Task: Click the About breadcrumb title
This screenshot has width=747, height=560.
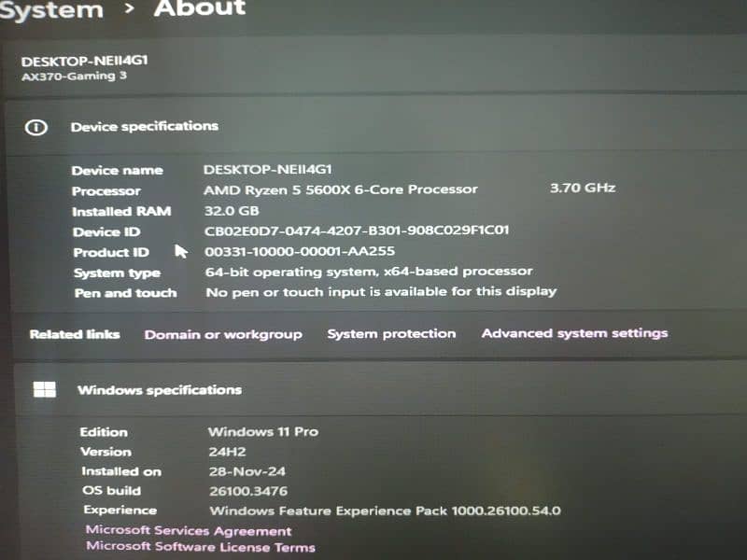Action: 199,8
